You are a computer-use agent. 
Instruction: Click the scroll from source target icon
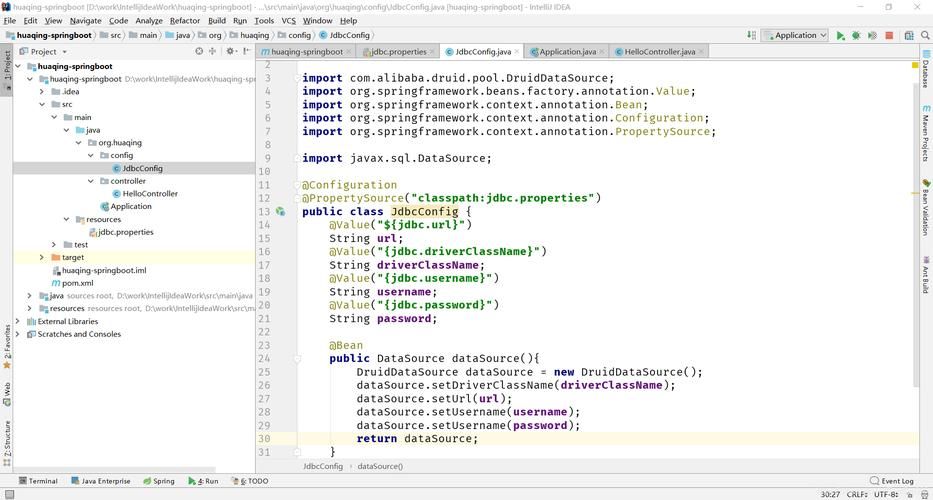[199, 51]
